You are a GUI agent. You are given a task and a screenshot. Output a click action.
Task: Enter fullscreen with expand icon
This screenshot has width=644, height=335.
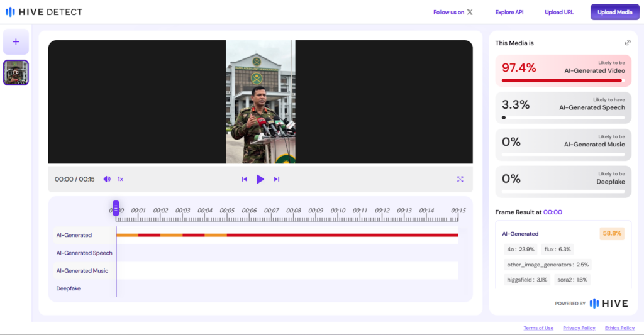[460, 179]
